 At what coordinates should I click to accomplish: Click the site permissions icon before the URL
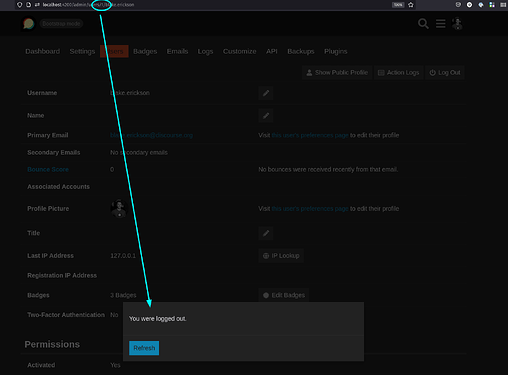click(x=37, y=5)
